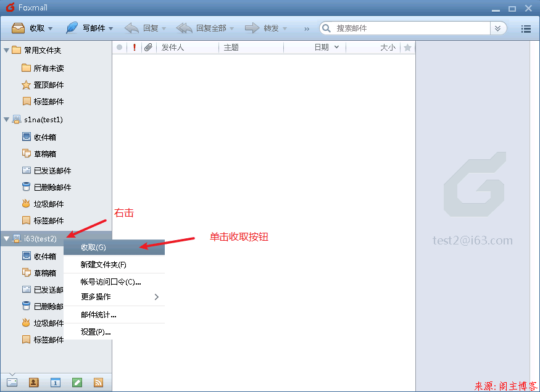The image size is (540, 392).
Task: Open the notes icon in bottom bar
Action: click(77, 382)
